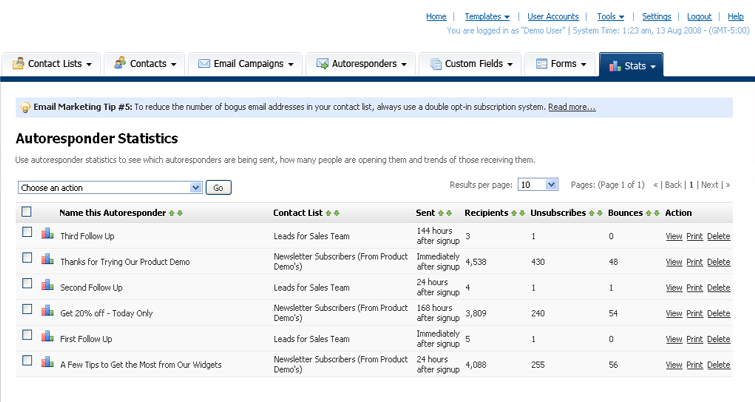755x402 pixels.
Task: Click the chart icon beside First Follow Up
Action: tap(47, 336)
